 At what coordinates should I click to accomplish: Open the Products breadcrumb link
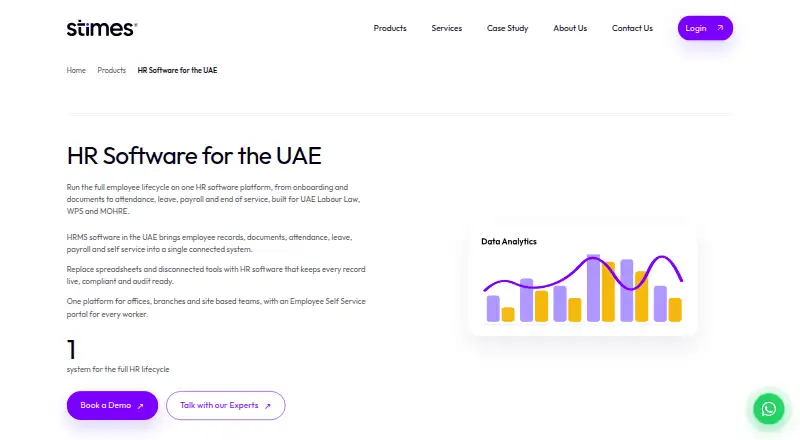[111, 70]
